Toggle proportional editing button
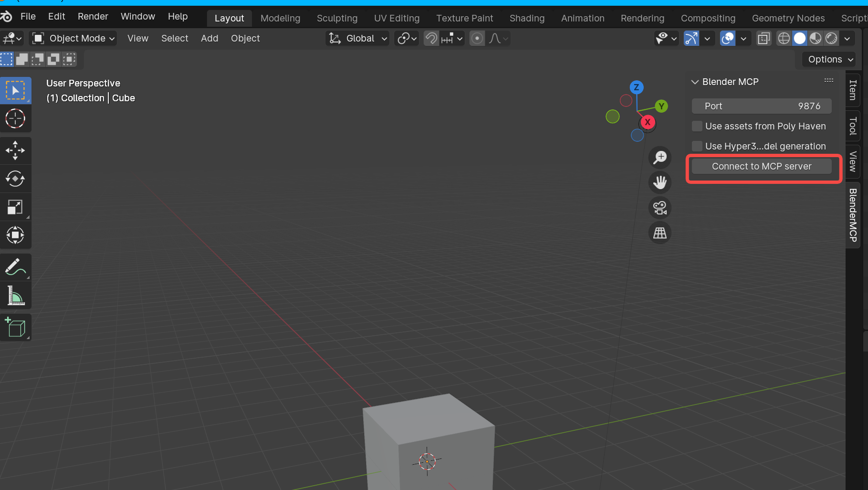Screen dimensions: 868x490 click(x=477, y=38)
